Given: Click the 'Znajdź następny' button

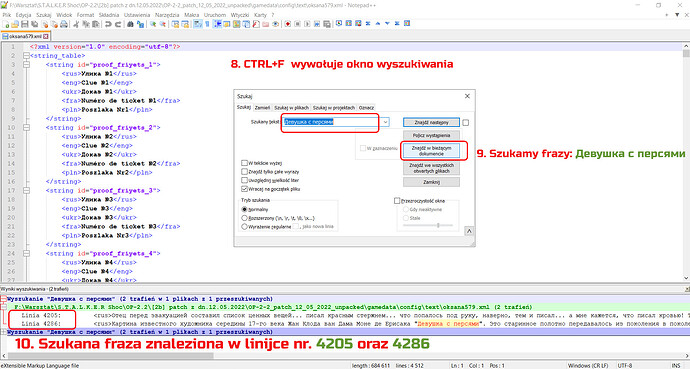Looking at the screenshot, I should tap(431, 122).
